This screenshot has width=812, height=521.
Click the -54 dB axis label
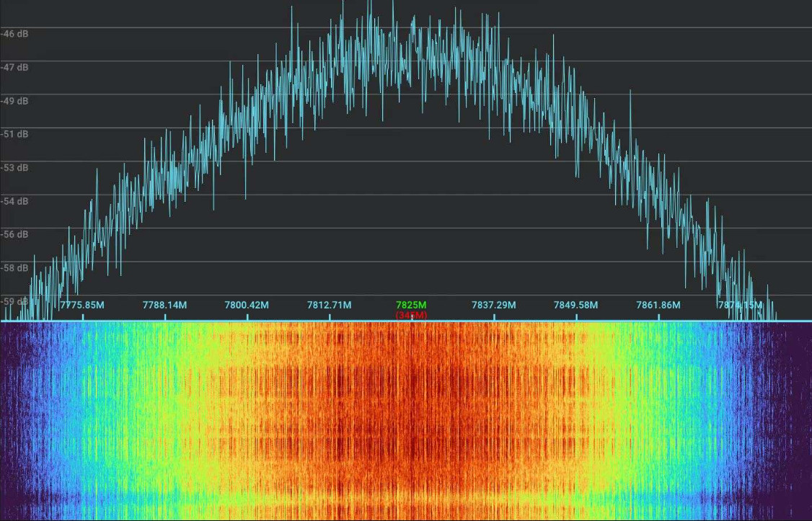pos(14,201)
